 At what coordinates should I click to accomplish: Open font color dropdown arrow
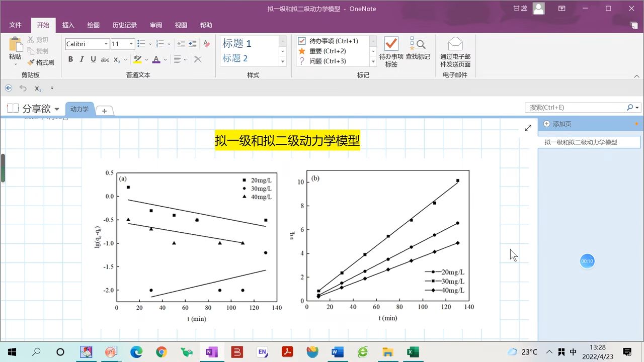165,59
